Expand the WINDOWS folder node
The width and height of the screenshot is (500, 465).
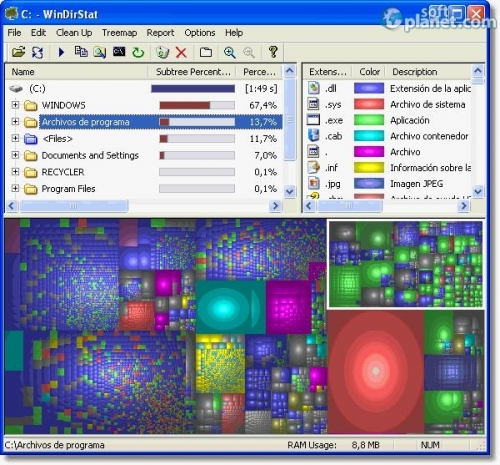15,105
